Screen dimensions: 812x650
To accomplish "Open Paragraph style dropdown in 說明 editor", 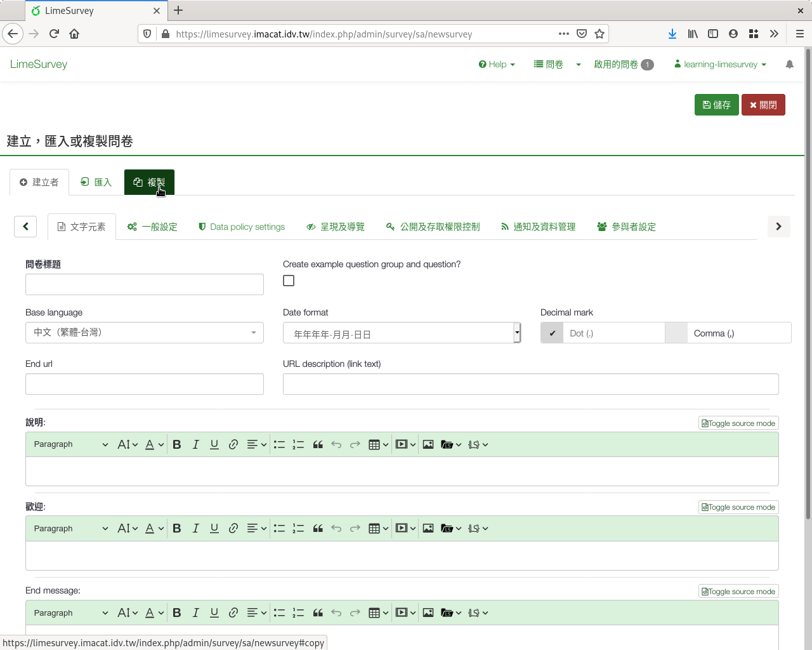I will 71,444.
